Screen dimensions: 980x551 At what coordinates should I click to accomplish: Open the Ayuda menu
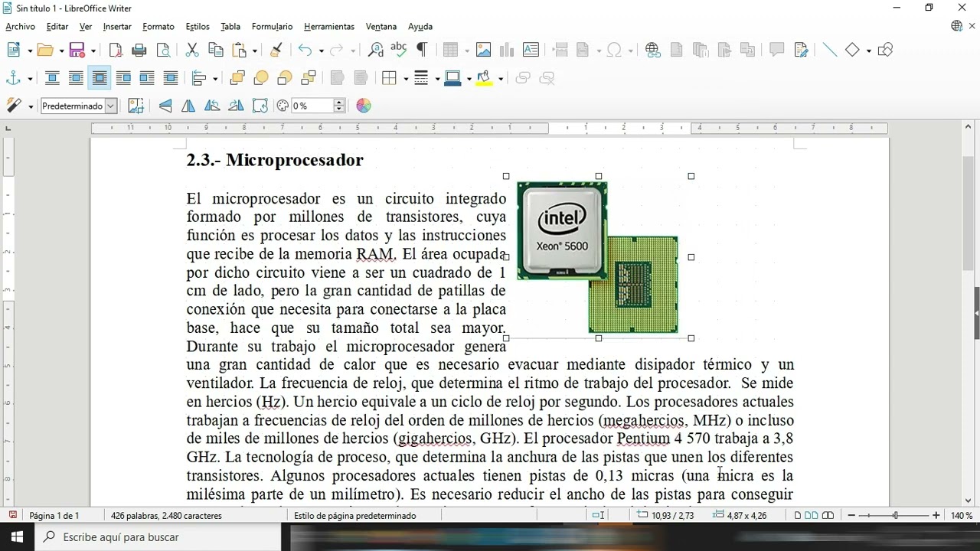420,26
